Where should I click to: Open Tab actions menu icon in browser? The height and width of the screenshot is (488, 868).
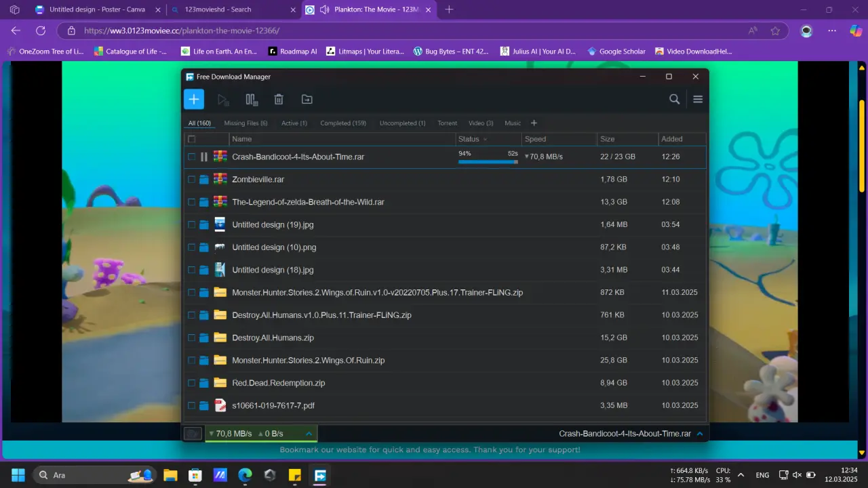tap(14, 9)
